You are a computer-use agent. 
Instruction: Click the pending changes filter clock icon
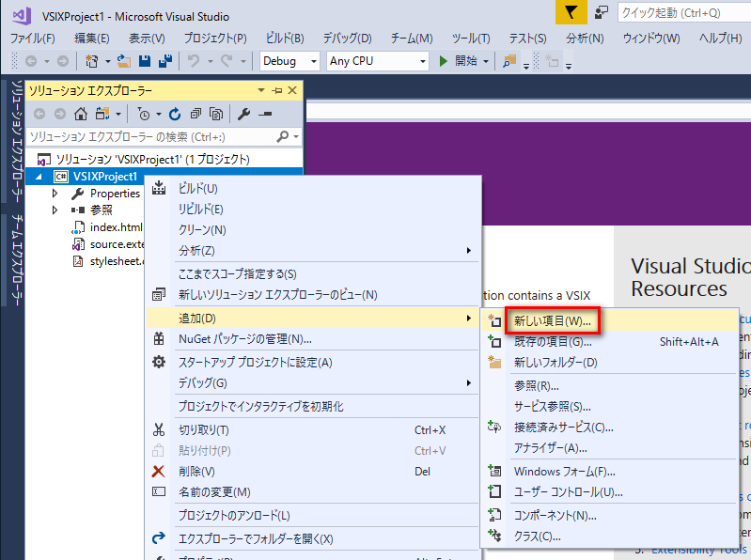(x=144, y=114)
